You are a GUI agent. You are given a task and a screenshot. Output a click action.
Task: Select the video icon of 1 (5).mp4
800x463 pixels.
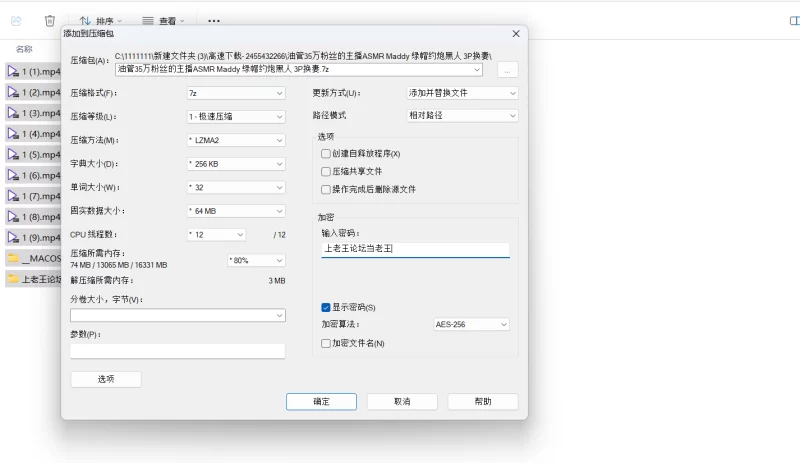[x=13, y=154]
